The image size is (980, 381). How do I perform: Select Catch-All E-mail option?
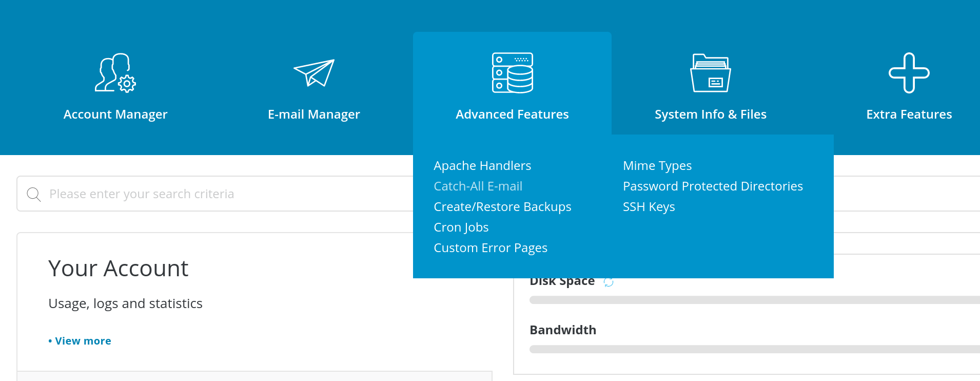click(x=478, y=186)
